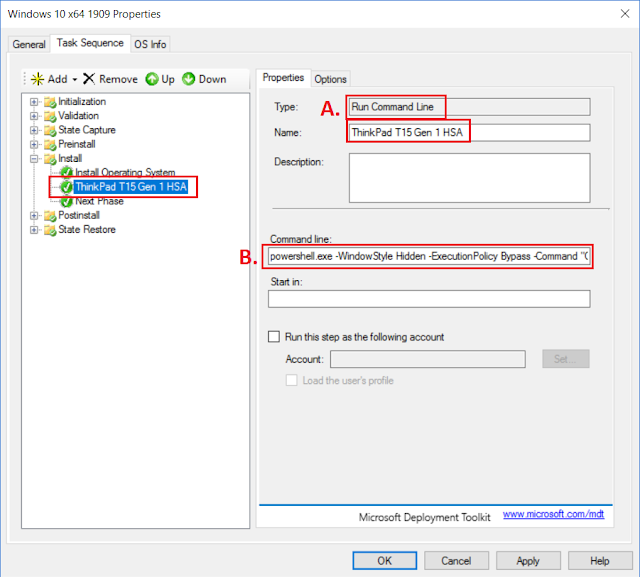Click the Account input field
Image resolution: width=640 pixels, height=577 pixels.
click(428, 359)
